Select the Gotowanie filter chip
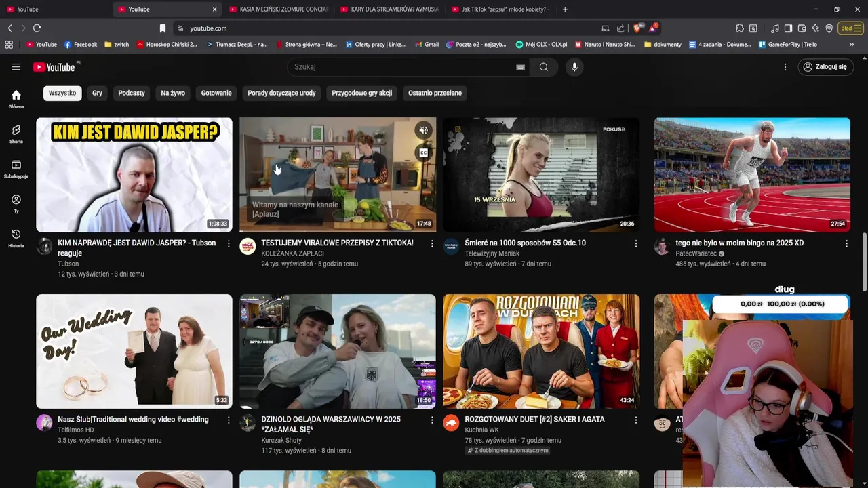The height and width of the screenshot is (488, 868). tap(216, 93)
